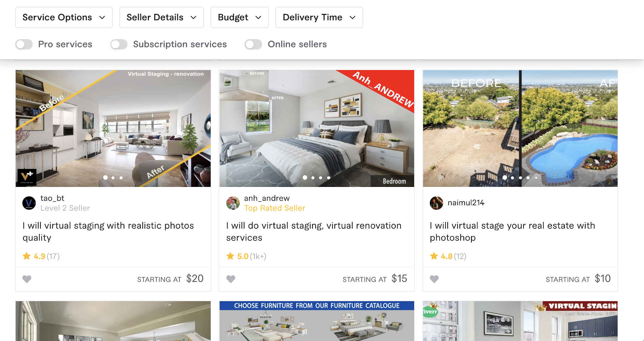Click star icon next to 5.0 rating
The width and height of the screenshot is (644, 341).
pos(231,256)
